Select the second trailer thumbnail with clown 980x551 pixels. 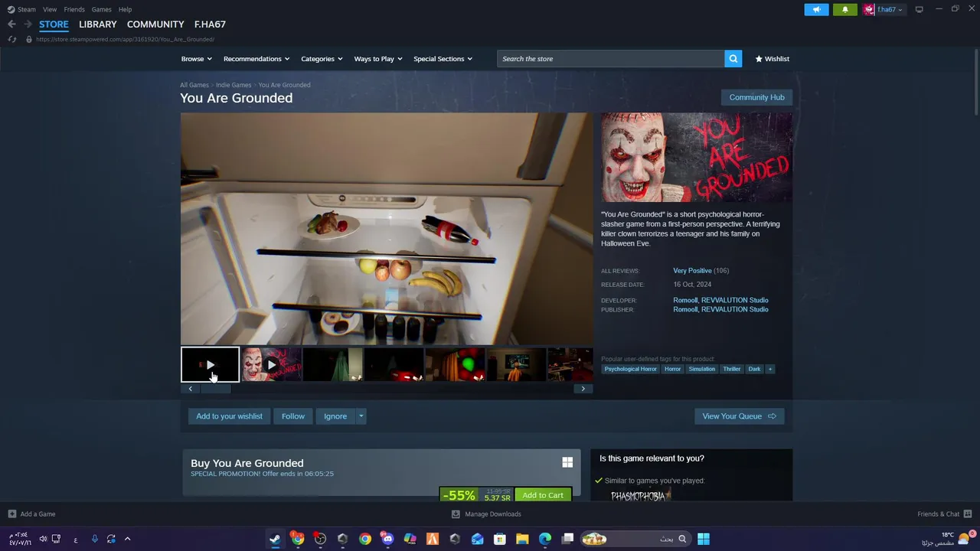271,365
